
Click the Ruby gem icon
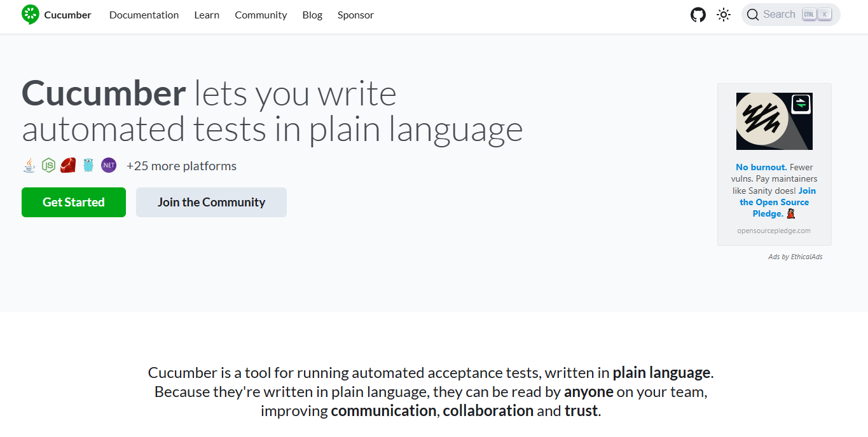[68, 166]
